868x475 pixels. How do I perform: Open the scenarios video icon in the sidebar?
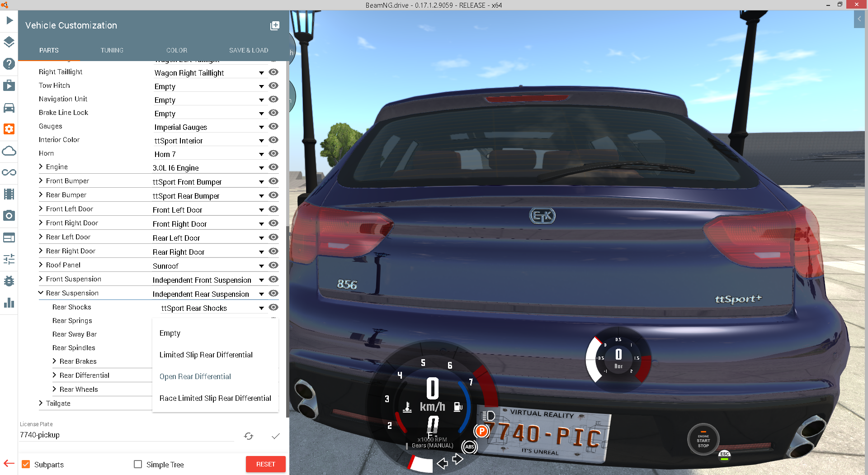point(9,85)
